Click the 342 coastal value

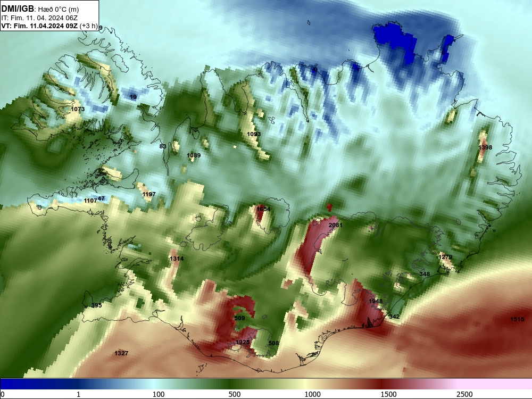394,317
